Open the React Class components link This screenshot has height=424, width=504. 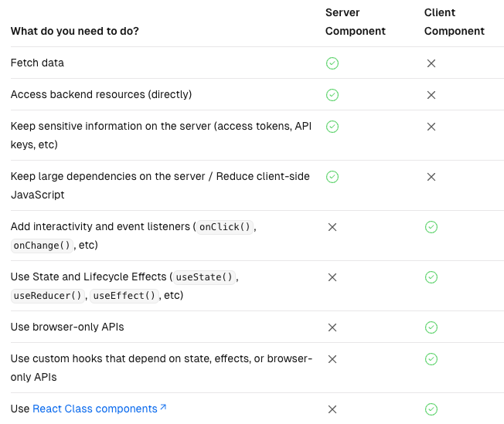click(94, 409)
